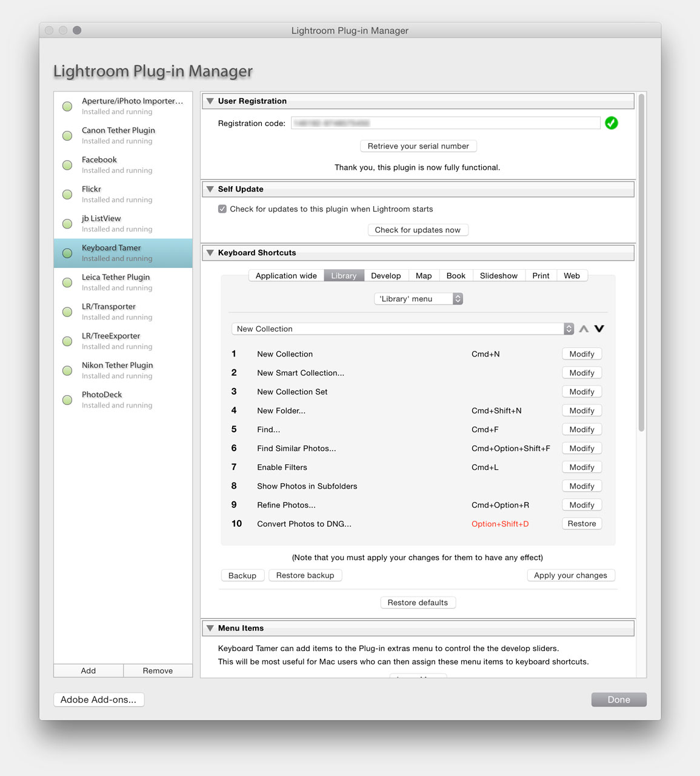
Task: Switch to Application wide tab
Action: point(286,276)
